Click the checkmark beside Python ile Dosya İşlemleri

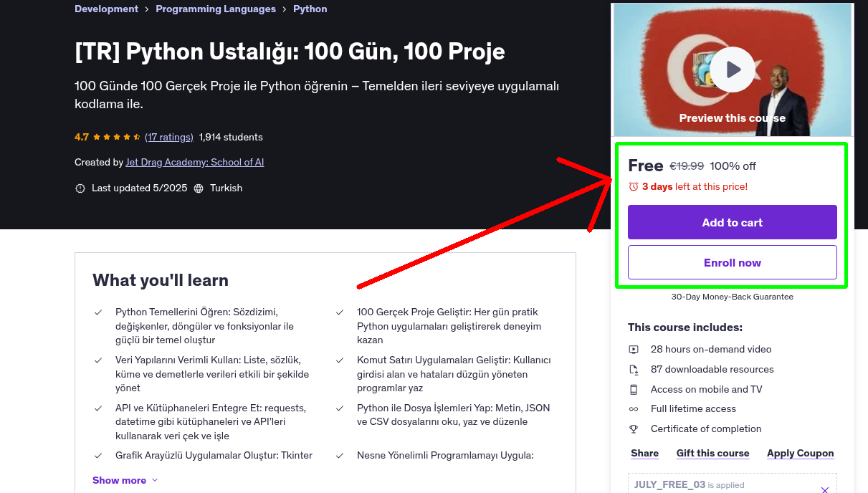(x=340, y=408)
